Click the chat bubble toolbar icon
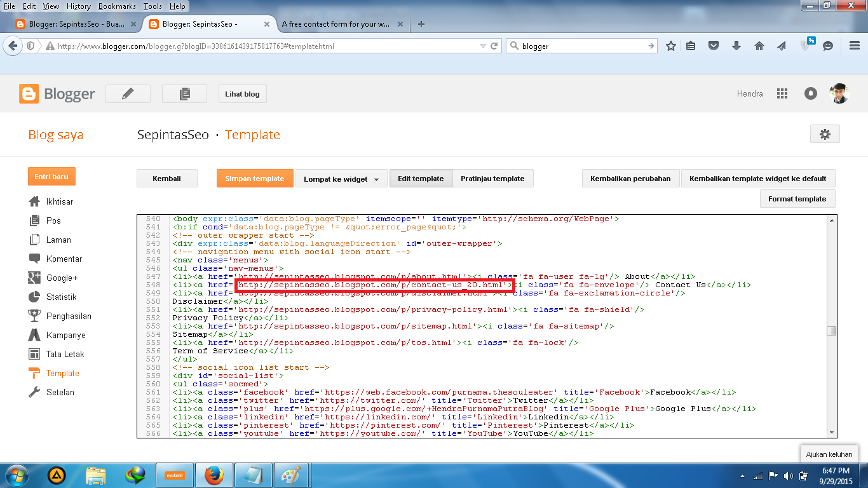 (x=828, y=46)
